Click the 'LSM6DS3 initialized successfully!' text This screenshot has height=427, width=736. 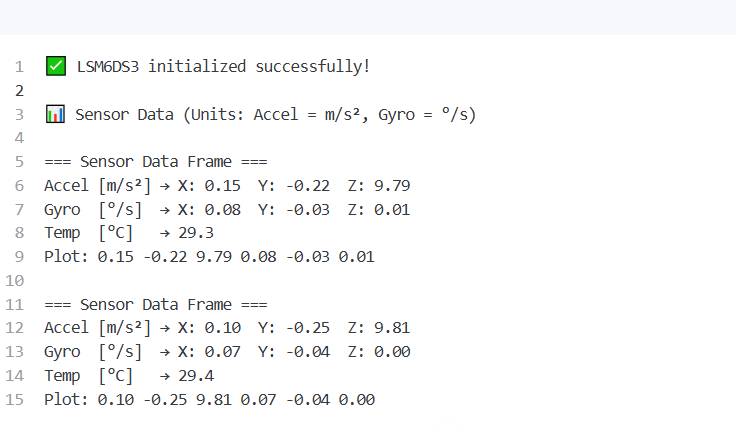pos(223,67)
